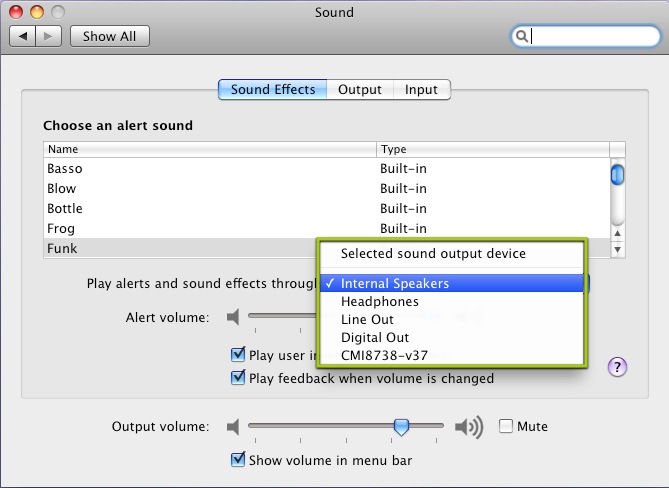Click the Show All button
Viewport: 669px width, 488px height.
109,36
